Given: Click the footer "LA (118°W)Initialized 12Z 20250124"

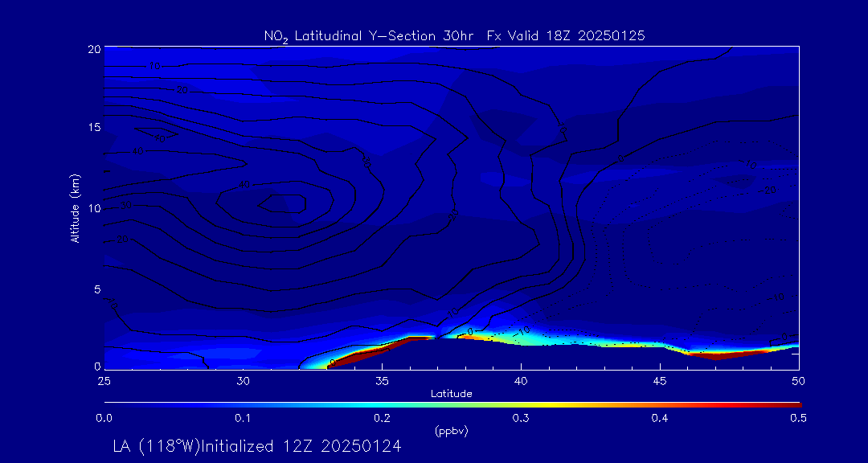Looking at the screenshot, I should [x=256, y=446].
